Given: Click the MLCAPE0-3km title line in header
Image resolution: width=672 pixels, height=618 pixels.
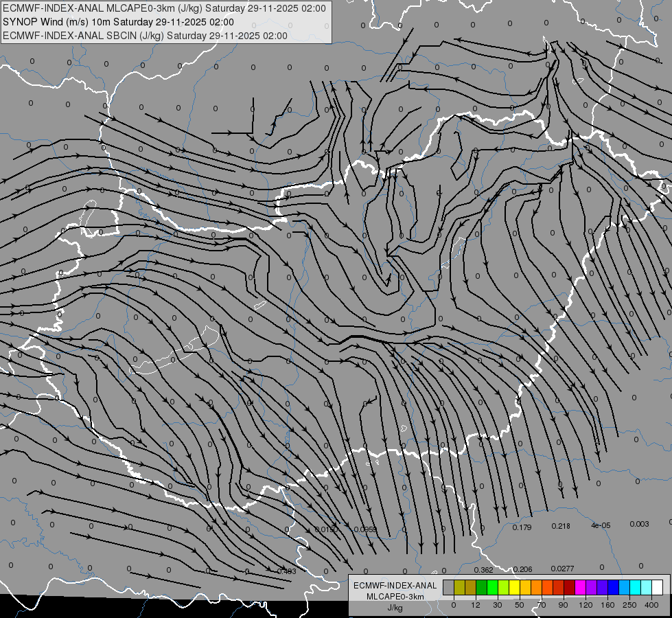Looking at the screenshot, I should point(164,8).
